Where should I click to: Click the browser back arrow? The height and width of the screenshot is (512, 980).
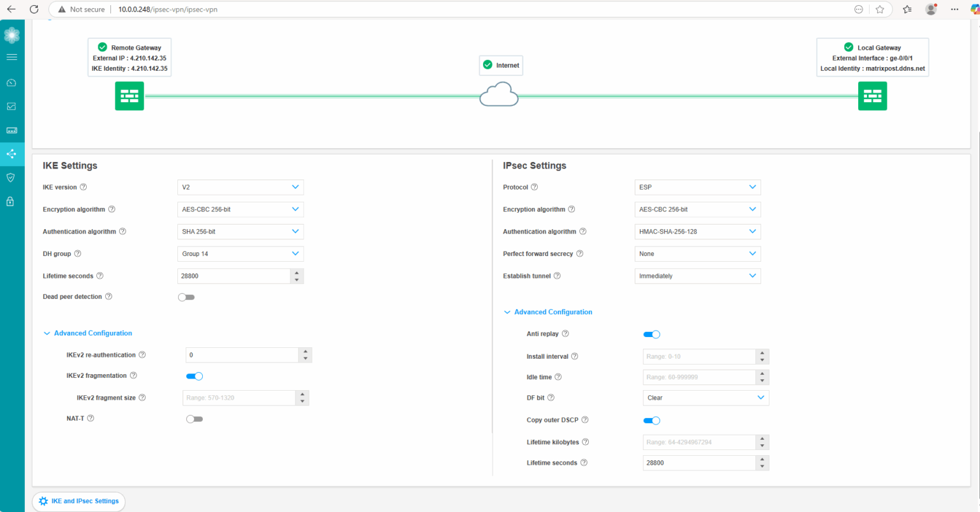click(x=11, y=9)
